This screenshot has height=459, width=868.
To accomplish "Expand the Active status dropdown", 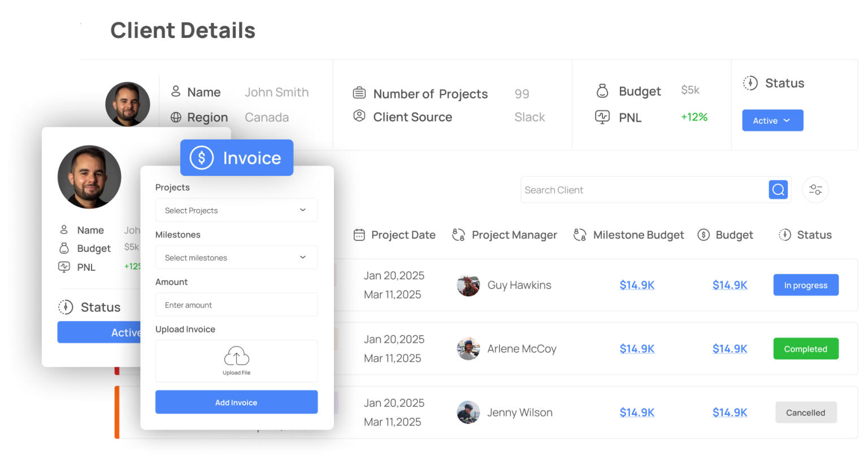I will pos(772,120).
